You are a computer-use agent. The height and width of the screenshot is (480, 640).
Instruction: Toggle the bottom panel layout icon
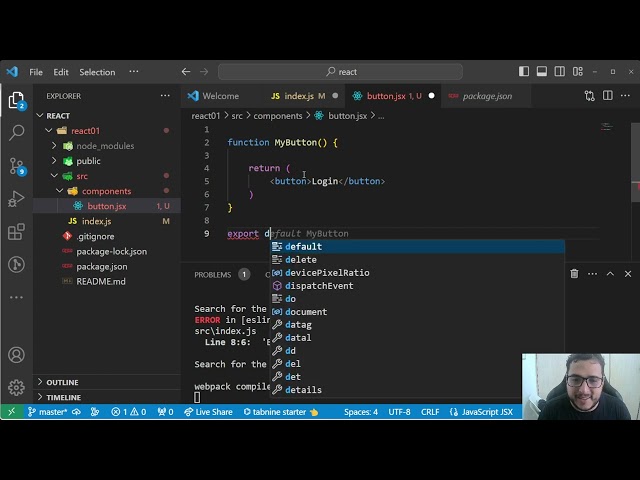(x=542, y=71)
